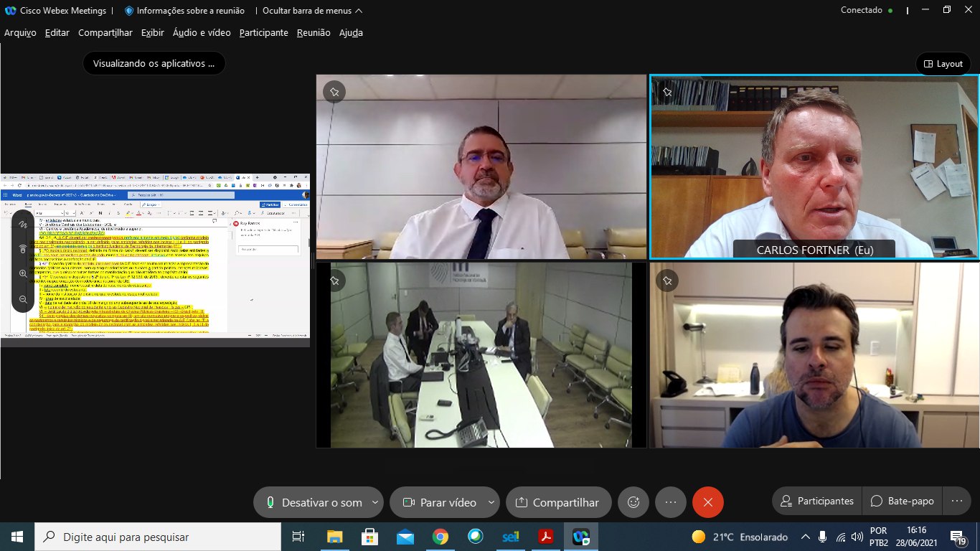Click the Windows search box on taskbar
The width and height of the screenshot is (980, 551).
158,537
